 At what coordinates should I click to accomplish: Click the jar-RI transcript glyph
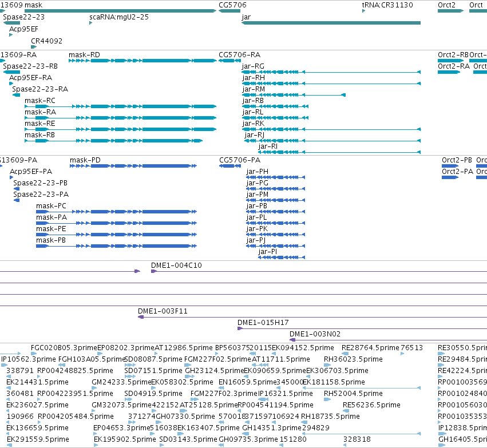[x=339, y=152]
